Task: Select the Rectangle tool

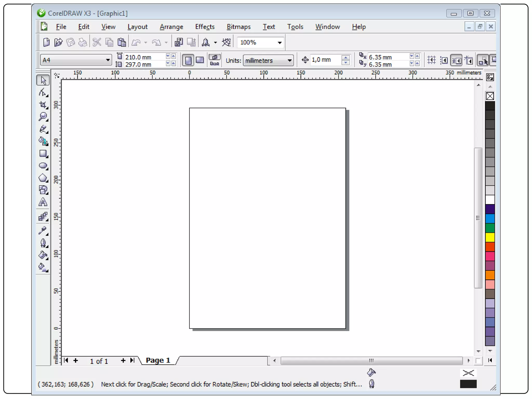Action: click(x=43, y=154)
